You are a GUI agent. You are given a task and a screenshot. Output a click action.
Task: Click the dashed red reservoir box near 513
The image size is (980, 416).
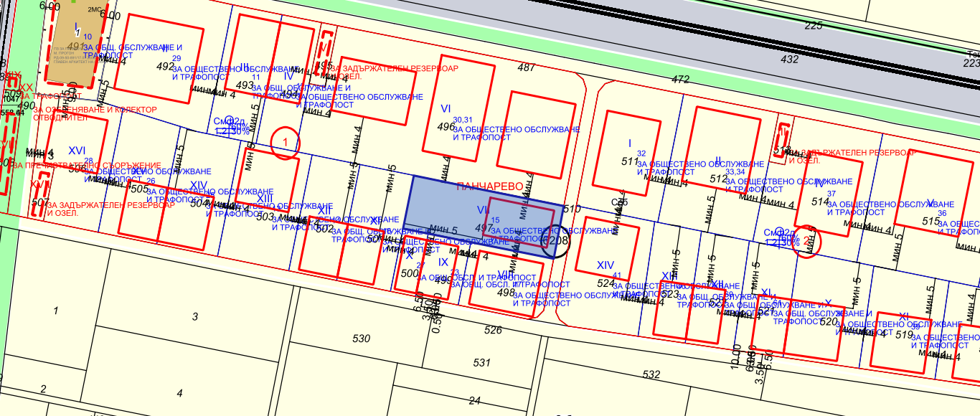coord(783,138)
